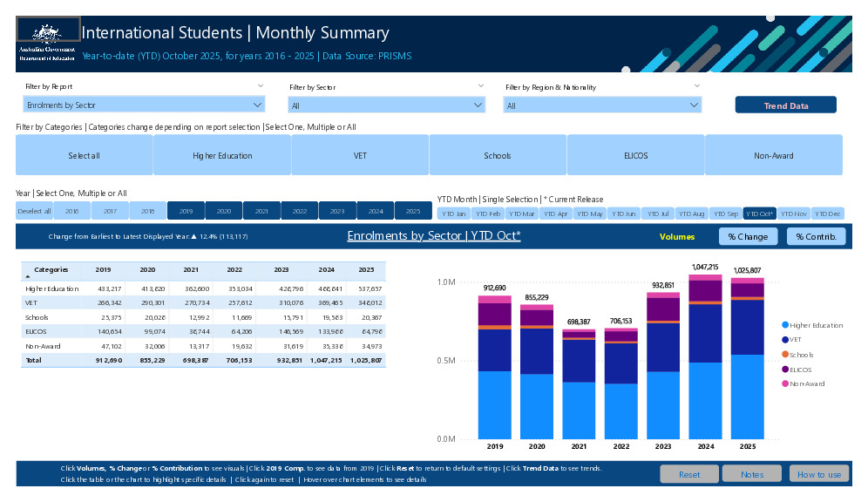Open the Enrolments by Sector report dropdown
868x502 pixels.
tap(258, 104)
